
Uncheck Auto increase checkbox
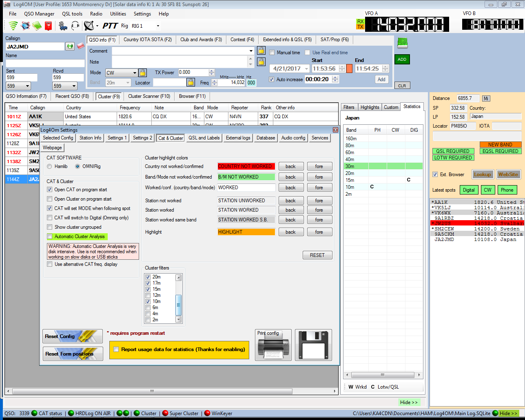tap(272, 80)
